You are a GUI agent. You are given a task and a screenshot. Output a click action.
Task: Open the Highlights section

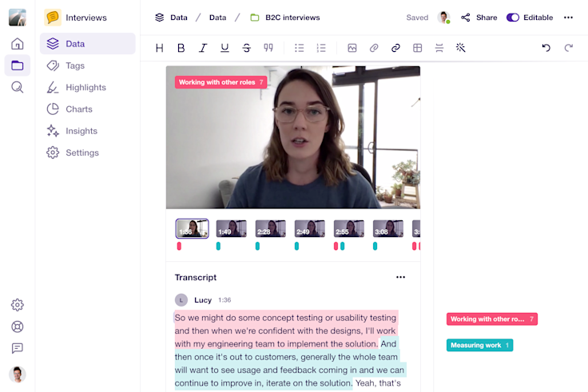pos(87,87)
